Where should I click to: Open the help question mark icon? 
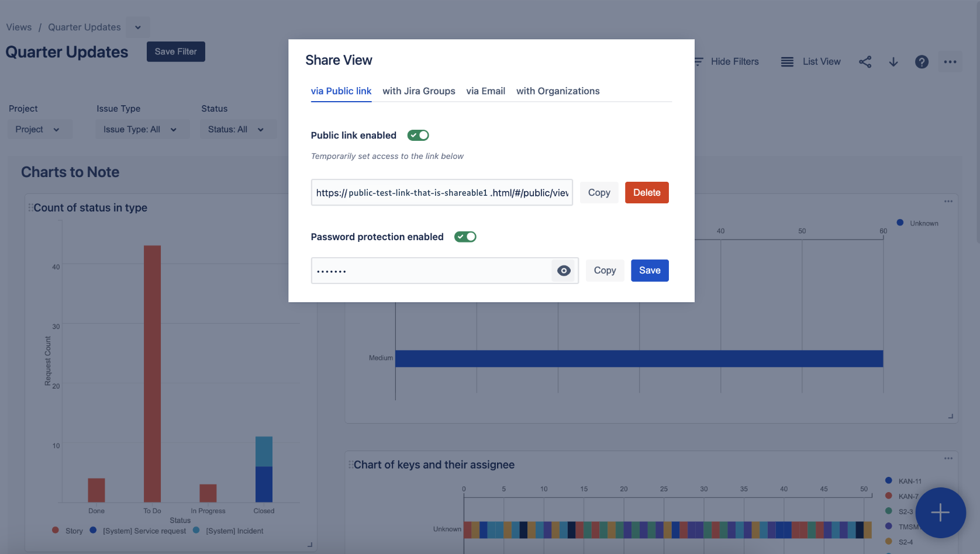[x=922, y=61]
